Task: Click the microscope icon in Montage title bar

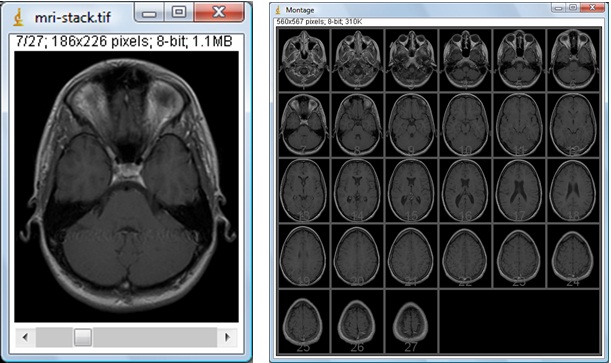Action: [x=278, y=10]
